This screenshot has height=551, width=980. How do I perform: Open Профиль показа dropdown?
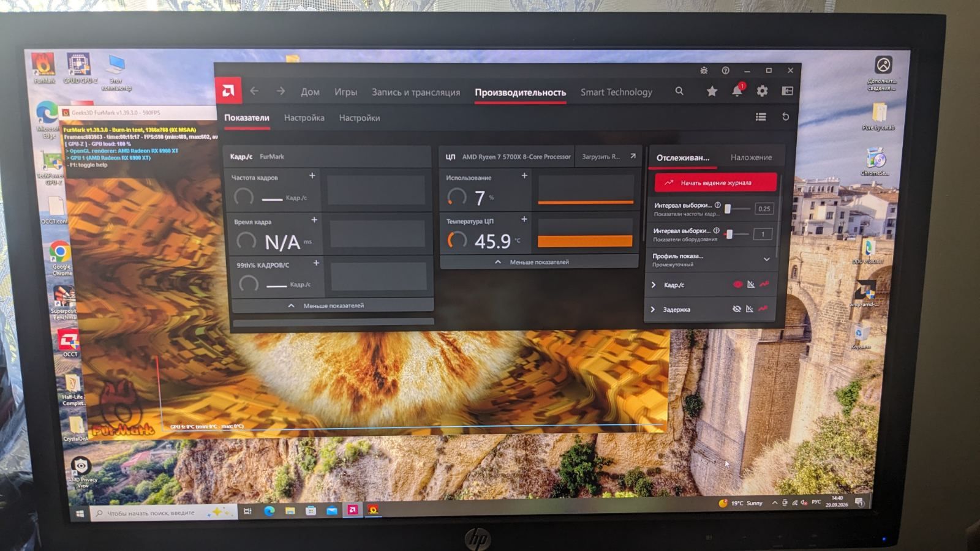[766, 260]
